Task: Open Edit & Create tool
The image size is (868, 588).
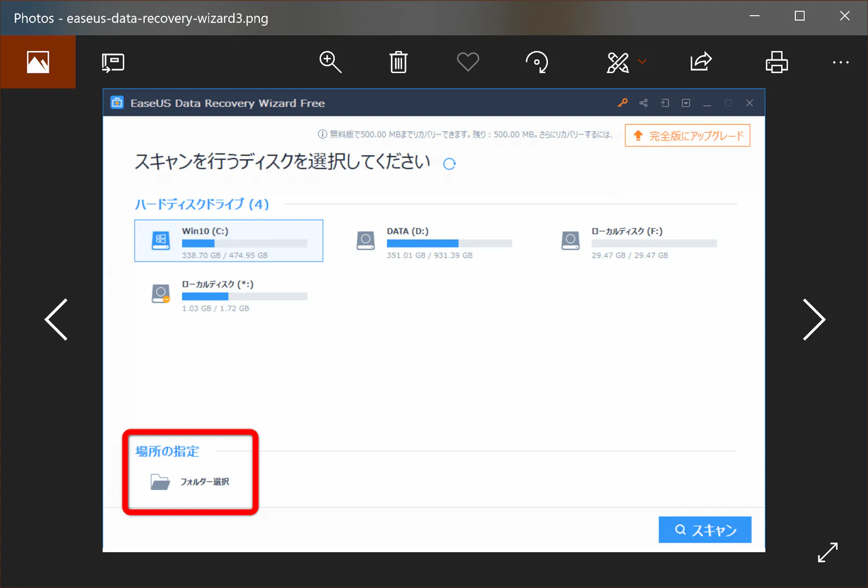Action: (618, 62)
